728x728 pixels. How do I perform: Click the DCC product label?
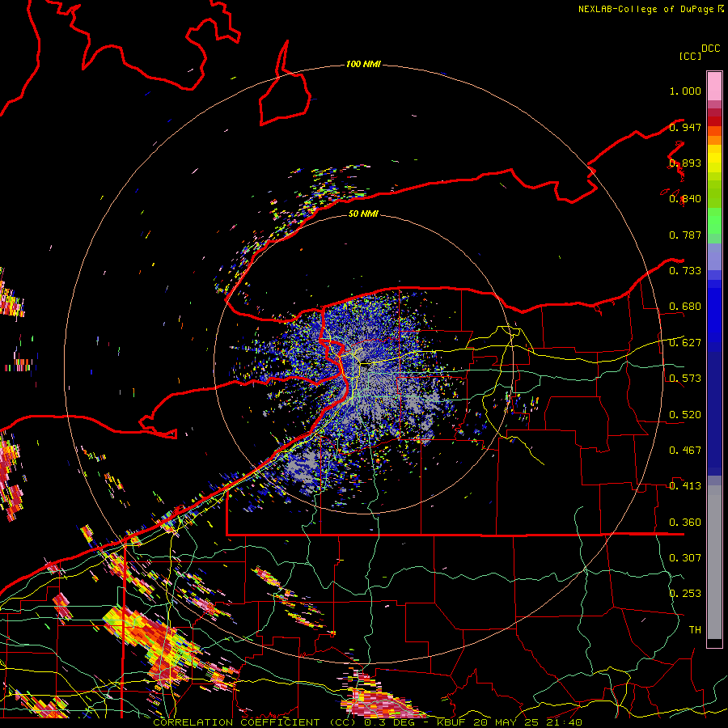tap(710, 49)
